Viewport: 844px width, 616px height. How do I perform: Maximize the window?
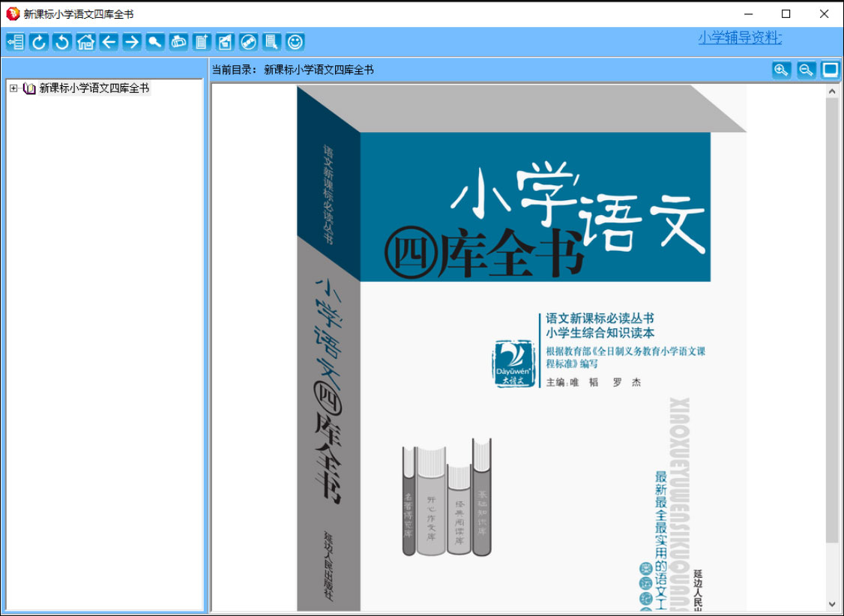tap(786, 14)
